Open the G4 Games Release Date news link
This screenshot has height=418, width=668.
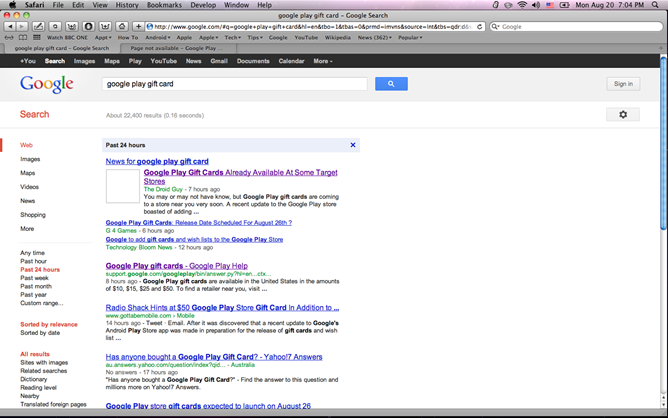tap(199, 222)
